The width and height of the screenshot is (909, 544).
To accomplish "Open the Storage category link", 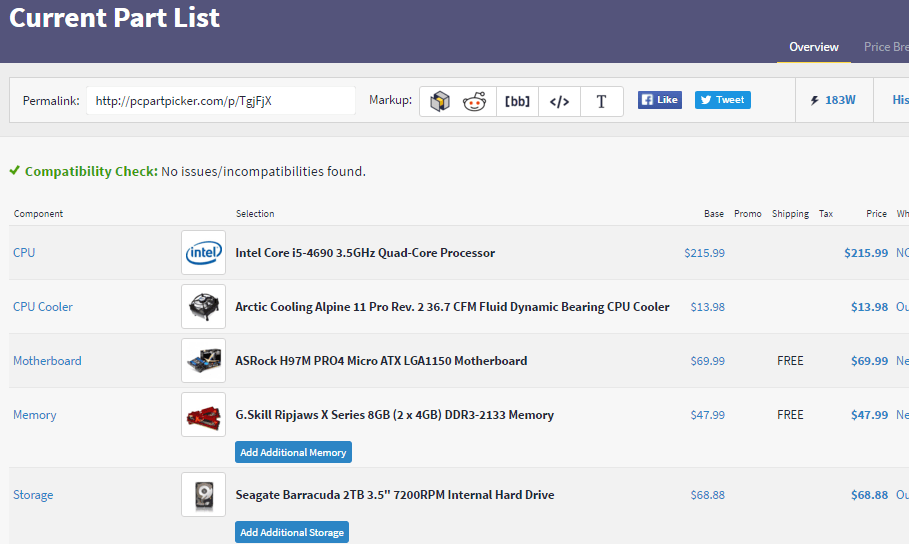I will (x=33, y=495).
